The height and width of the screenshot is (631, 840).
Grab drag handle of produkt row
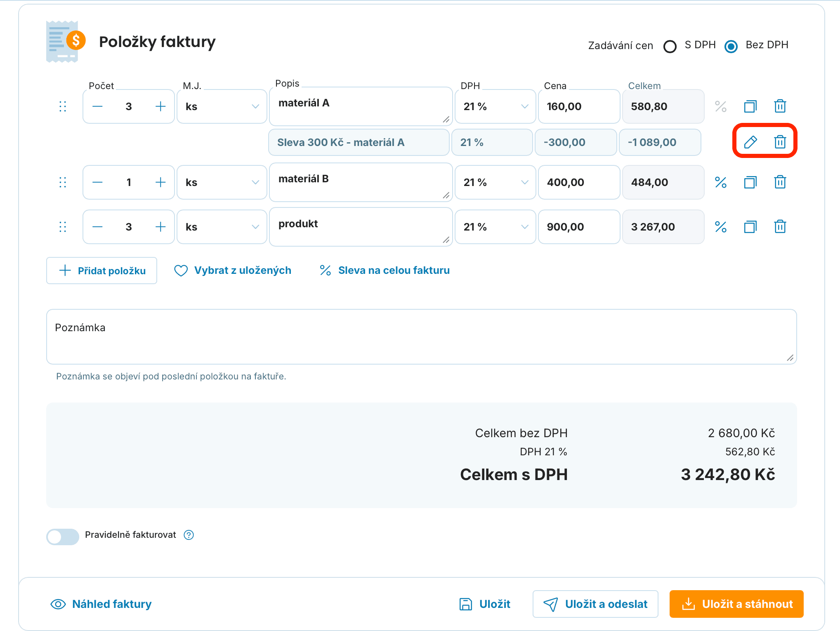tap(63, 227)
